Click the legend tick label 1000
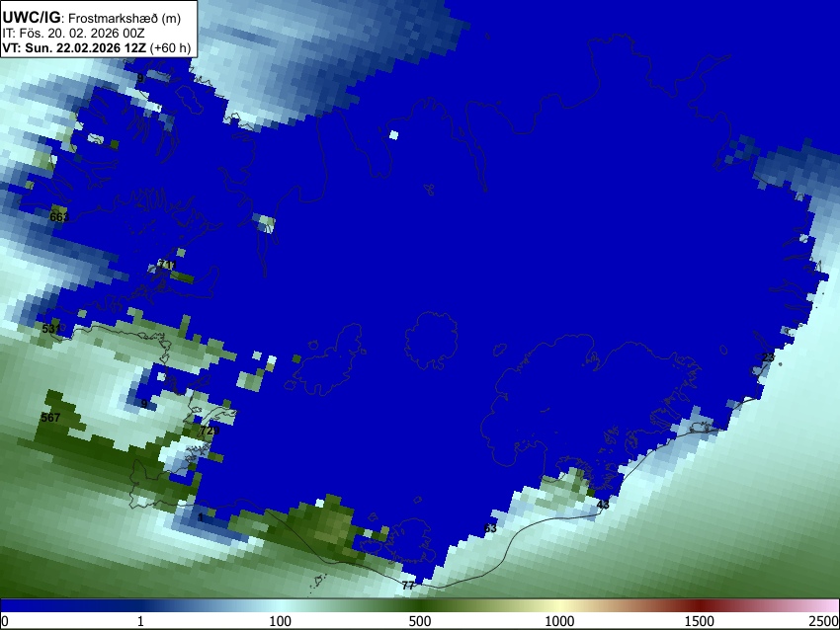The height and width of the screenshot is (630, 840). coord(559,621)
